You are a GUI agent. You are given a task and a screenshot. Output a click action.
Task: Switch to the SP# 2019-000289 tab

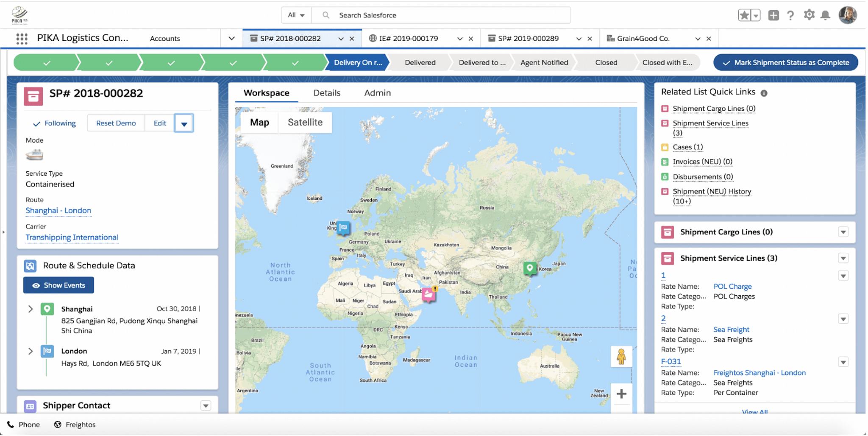tap(528, 39)
